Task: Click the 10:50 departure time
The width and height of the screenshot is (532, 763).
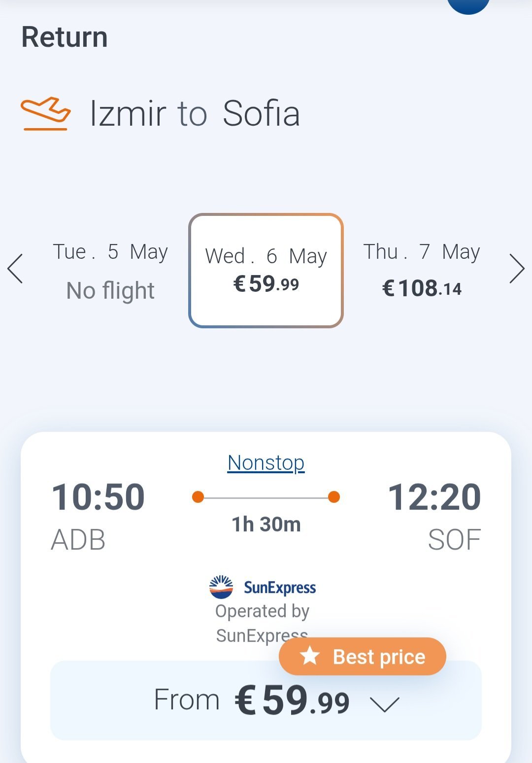Action: [98, 497]
